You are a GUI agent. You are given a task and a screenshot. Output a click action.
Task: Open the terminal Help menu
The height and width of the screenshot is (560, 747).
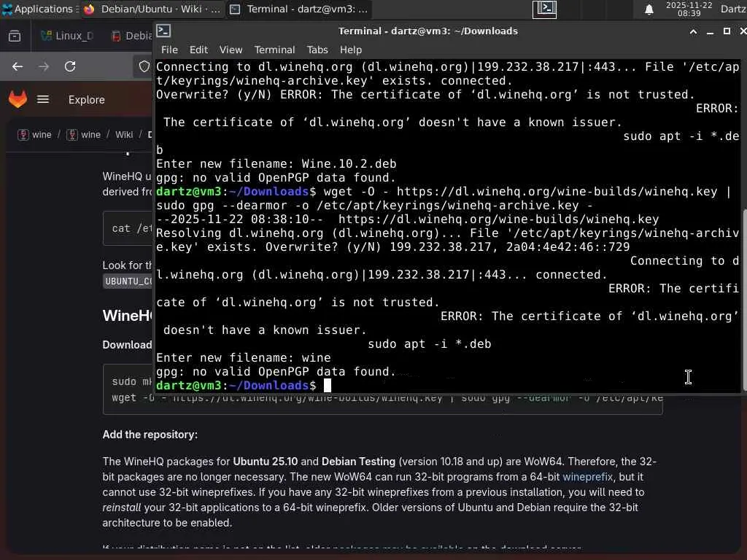click(351, 50)
